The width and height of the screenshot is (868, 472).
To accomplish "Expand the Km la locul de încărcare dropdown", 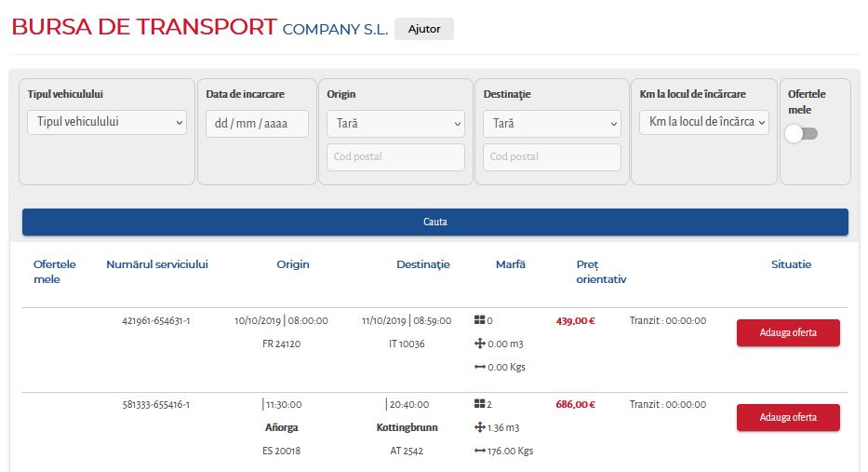I will pyautogui.click(x=704, y=123).
